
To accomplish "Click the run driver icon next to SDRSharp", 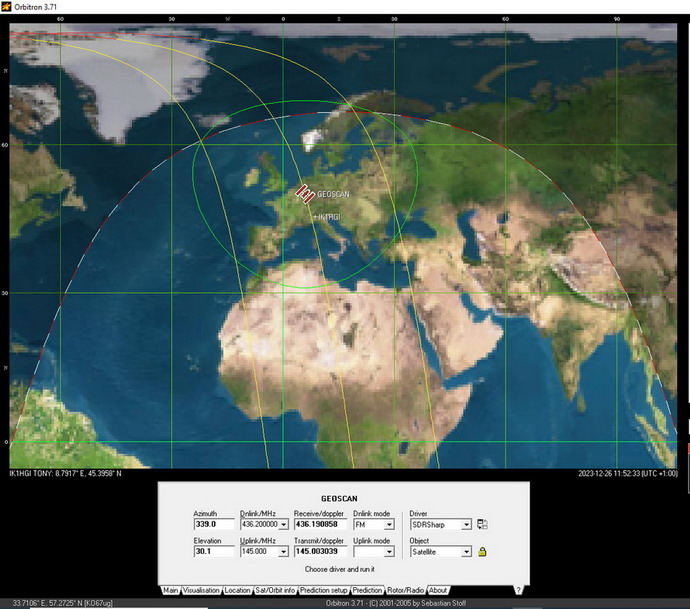I will [482, 524].
